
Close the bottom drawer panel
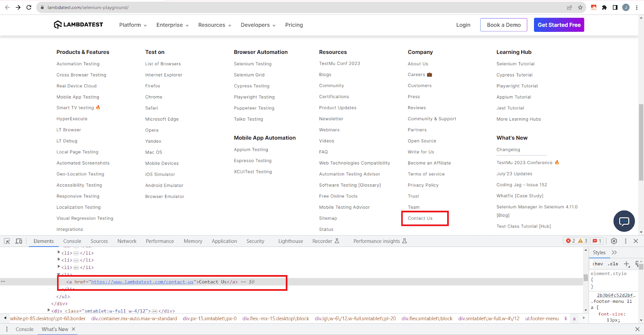coord(637,329)
